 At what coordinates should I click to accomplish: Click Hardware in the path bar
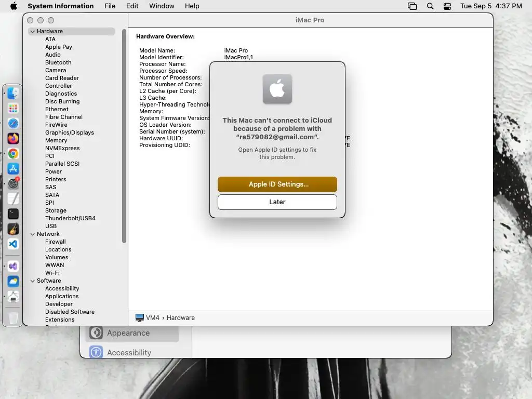(180, 318)
